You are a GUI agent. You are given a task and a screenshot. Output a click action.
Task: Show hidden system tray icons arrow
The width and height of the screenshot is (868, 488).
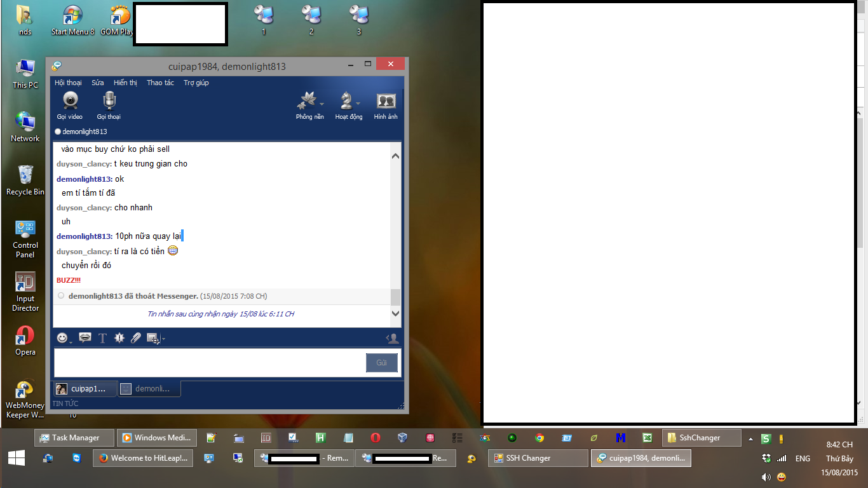pyautogui.click(x=750, y=438)
